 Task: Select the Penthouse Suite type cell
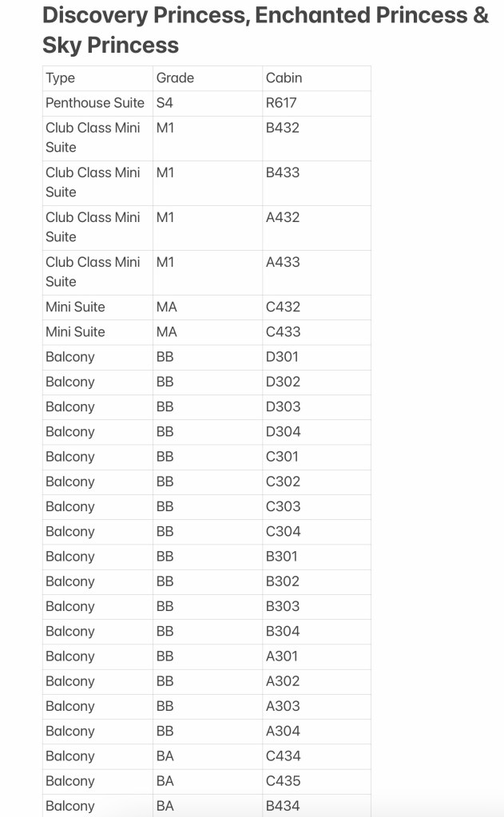(95, 102)
